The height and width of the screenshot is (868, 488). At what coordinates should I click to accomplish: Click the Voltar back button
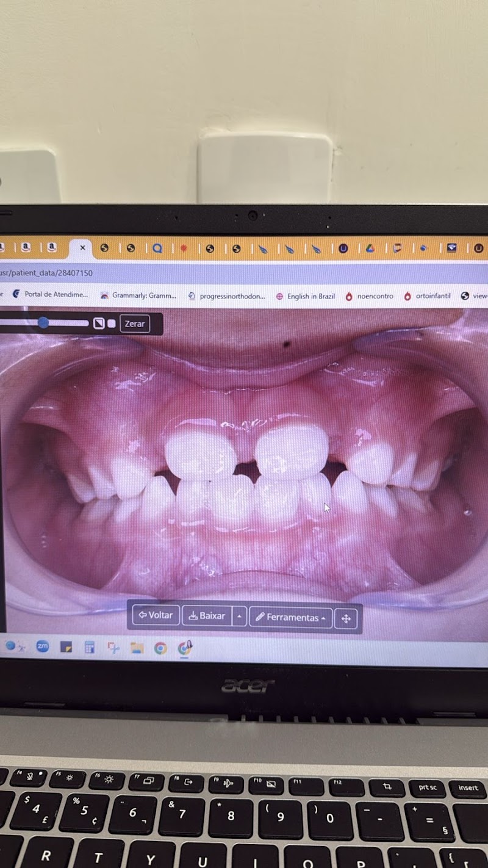[x=156, y=615]
